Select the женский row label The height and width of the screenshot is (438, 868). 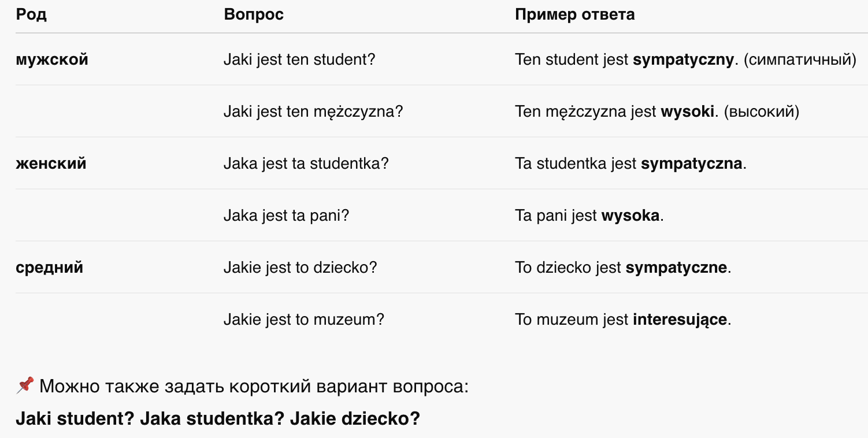pyautogui.click(x=51, y=164)
